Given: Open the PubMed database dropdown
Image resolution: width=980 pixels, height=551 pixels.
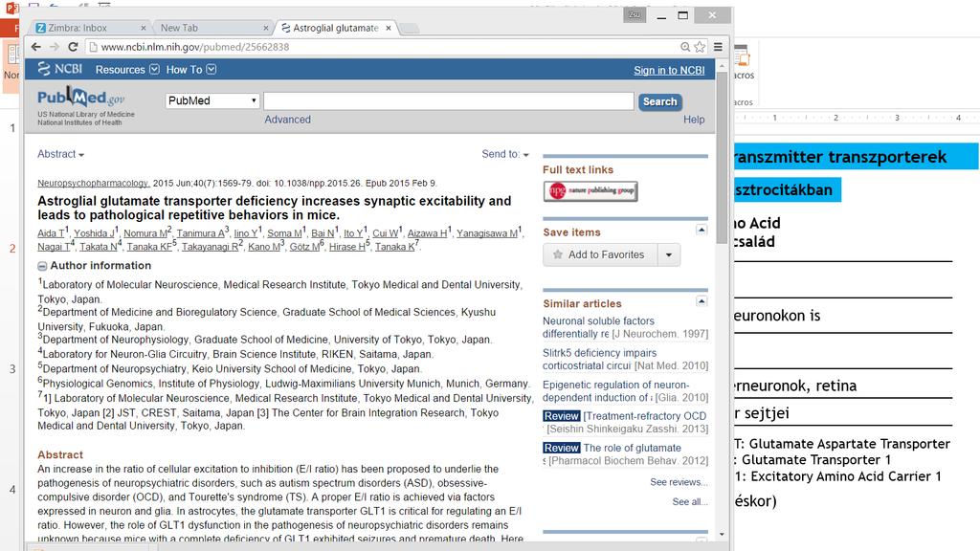Looking at the screenshot, I should 212,100.
